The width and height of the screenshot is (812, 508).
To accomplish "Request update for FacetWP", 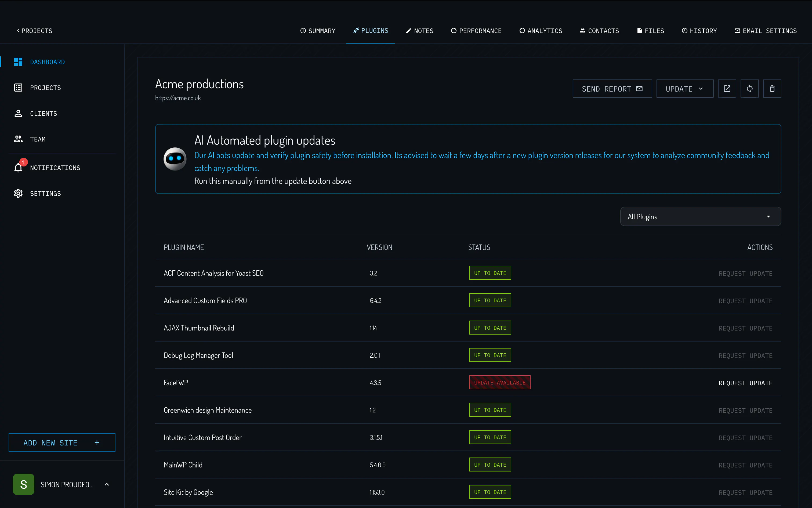I will click(745, 383).
